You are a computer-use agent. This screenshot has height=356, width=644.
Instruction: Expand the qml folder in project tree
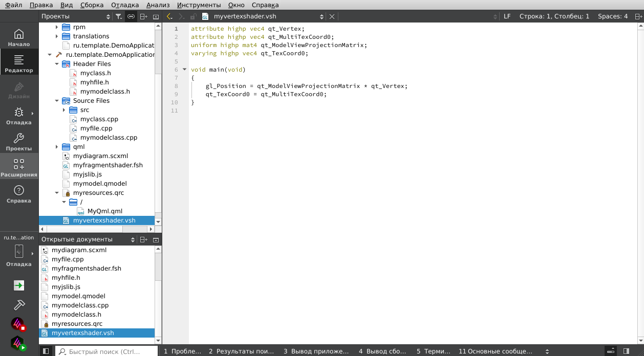click(x=57, y=147)
